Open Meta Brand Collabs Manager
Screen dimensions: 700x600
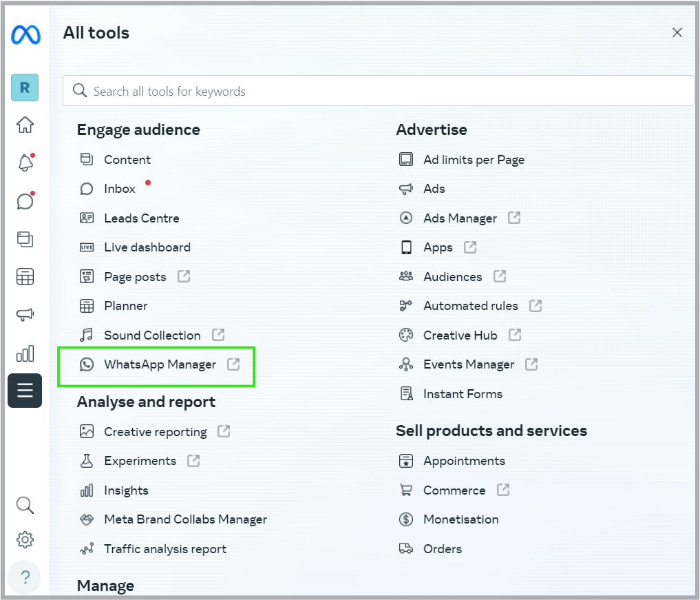pyautogui.click(x=185, y=519)
